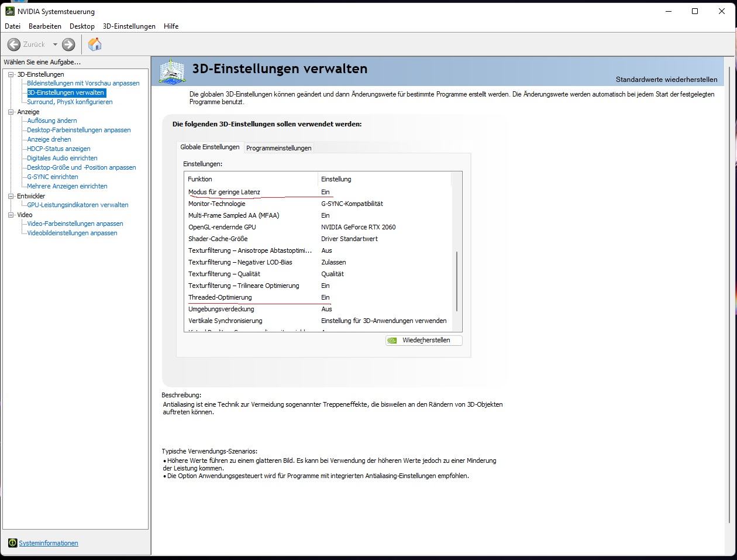Viewport: 737px width, 560px height.
Task: Maximize the NVIDIA Systemsteuerung window
Action: [695, 11]
